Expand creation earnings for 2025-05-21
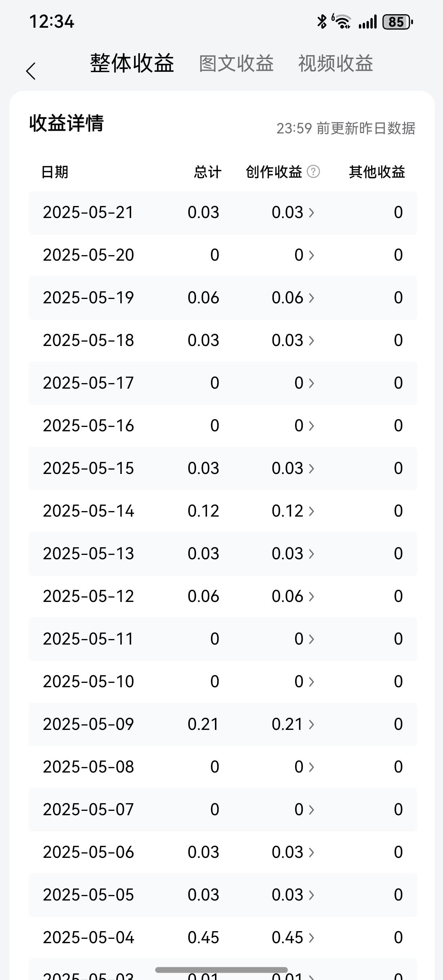 [x=293, y=212]
